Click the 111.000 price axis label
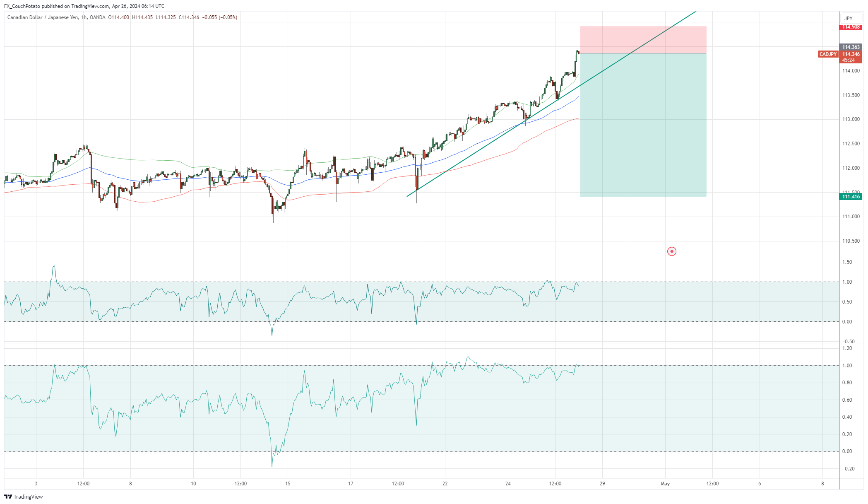The image size is (868, 504). pos(851,217)
